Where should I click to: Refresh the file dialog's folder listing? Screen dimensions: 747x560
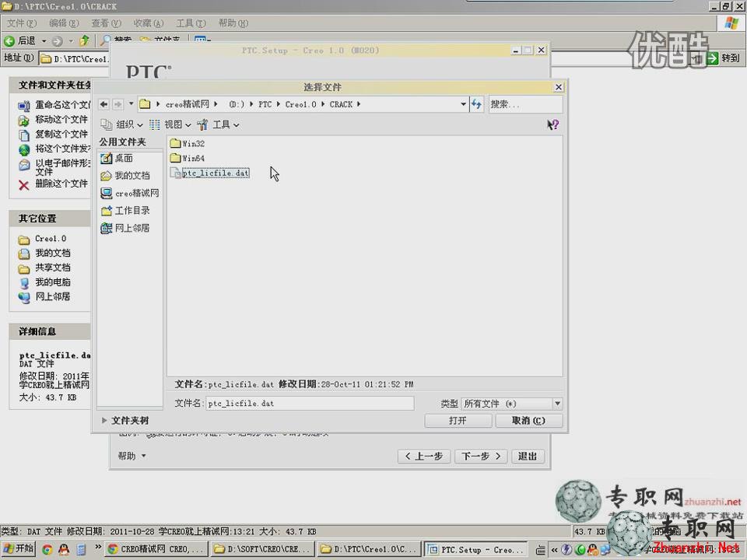[476, 103]
